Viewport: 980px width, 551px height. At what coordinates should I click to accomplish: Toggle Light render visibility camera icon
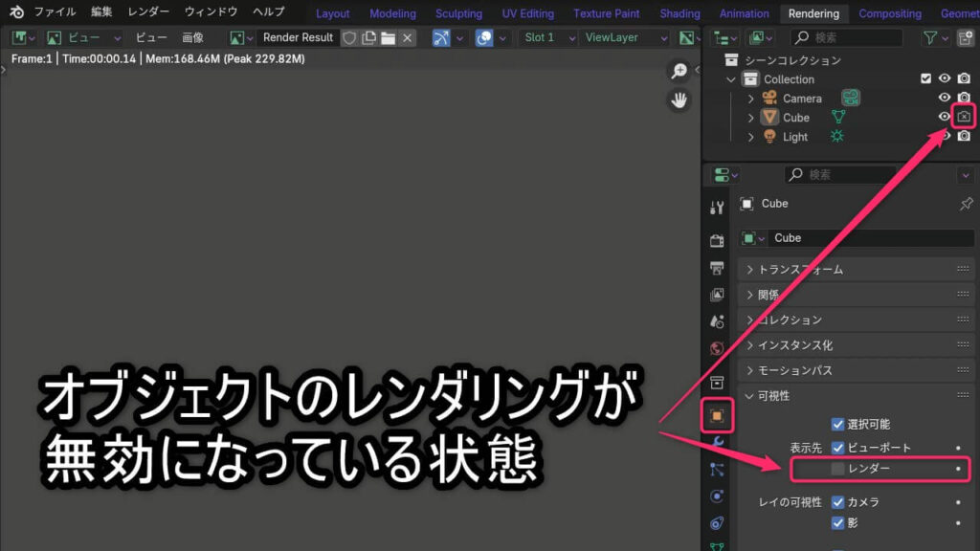964,136
